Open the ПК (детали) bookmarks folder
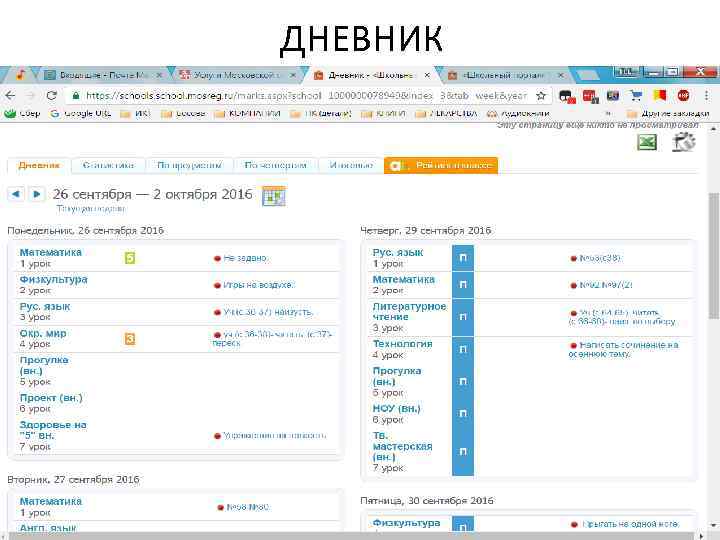 point(321,113)
